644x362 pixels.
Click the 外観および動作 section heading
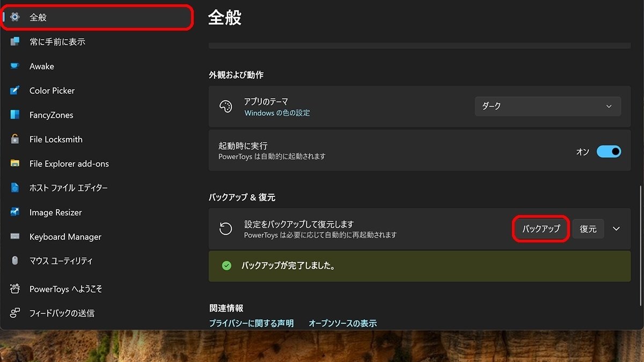[x=236, y=75]
